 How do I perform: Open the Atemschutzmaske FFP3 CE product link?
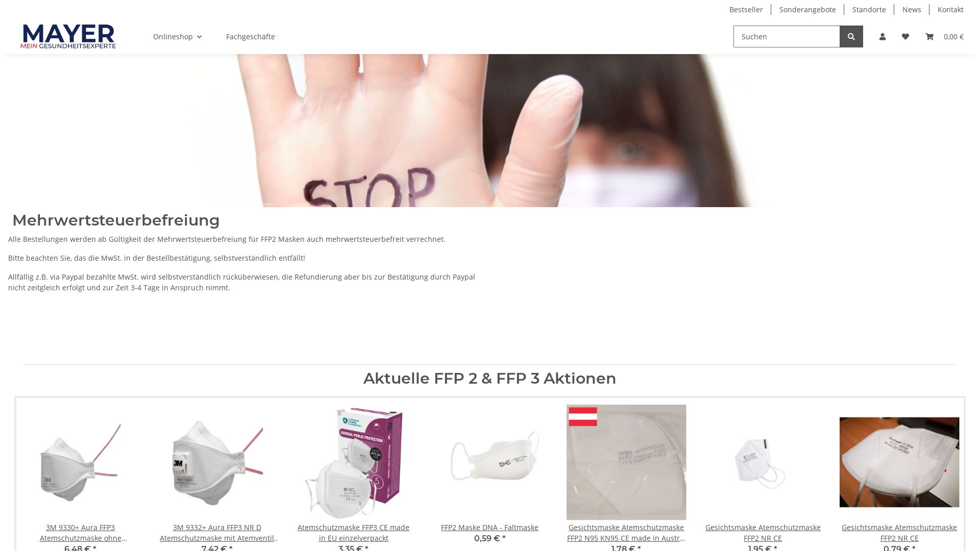click(x=353, y=533)
